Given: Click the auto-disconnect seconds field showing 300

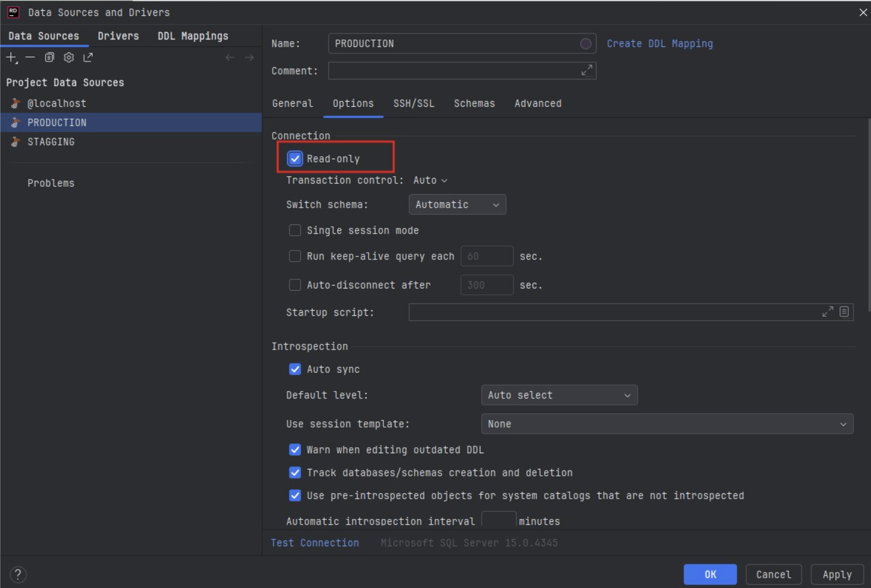Looking at the screenshot, I should 487,285.
